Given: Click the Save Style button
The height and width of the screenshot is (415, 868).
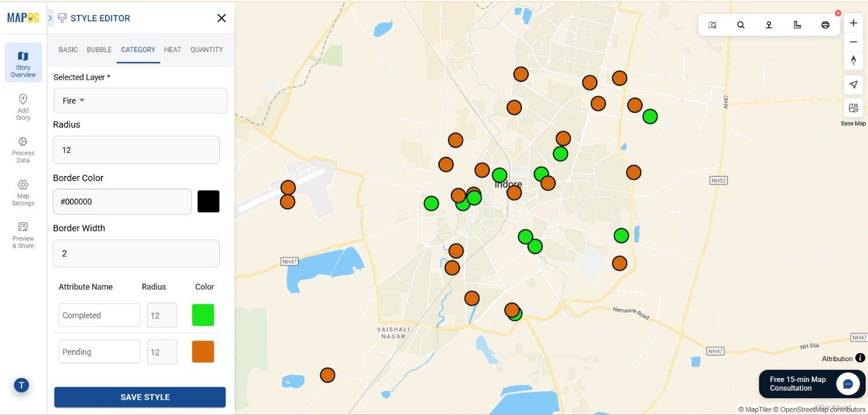Looking at the screenshot, I should [139, 397].
